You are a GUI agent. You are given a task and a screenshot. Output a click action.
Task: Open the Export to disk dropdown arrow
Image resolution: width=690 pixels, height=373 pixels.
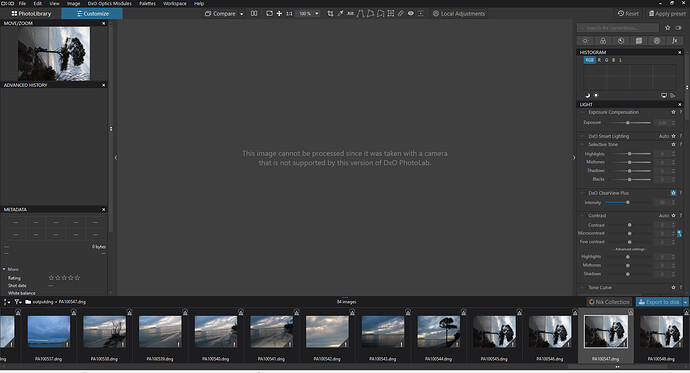(686, 302)
